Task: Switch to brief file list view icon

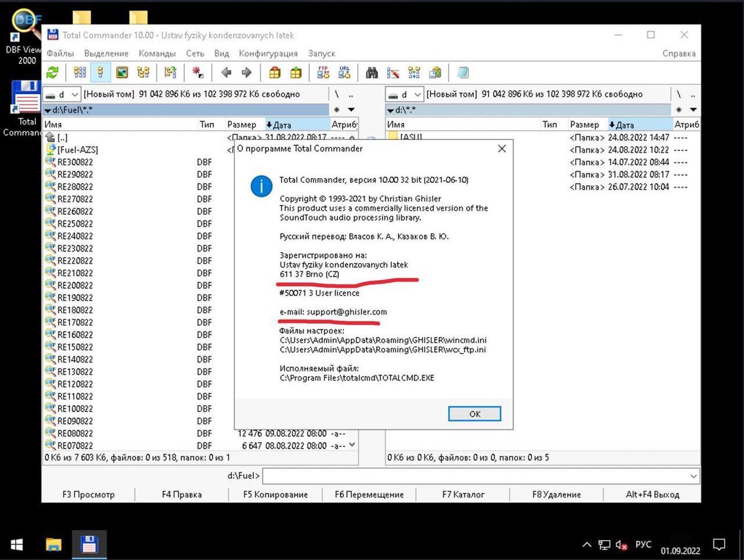Action: coord(79,72)
